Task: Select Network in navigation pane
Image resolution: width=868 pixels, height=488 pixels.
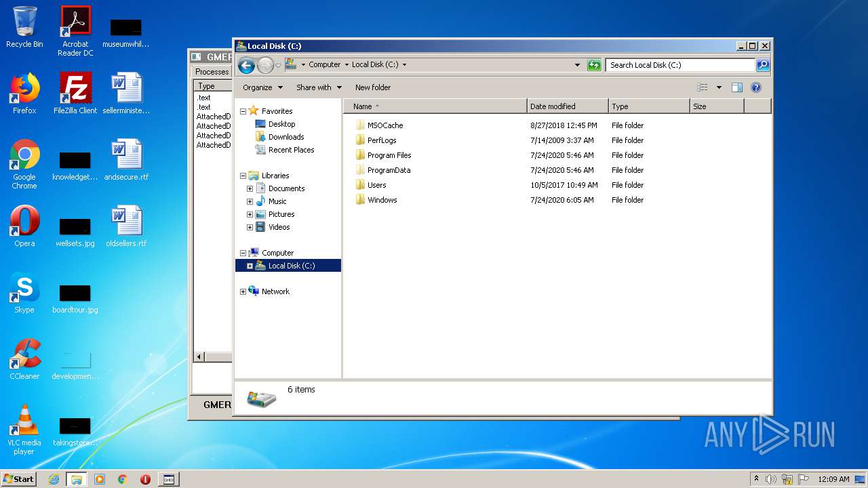Action: (275, 291)
